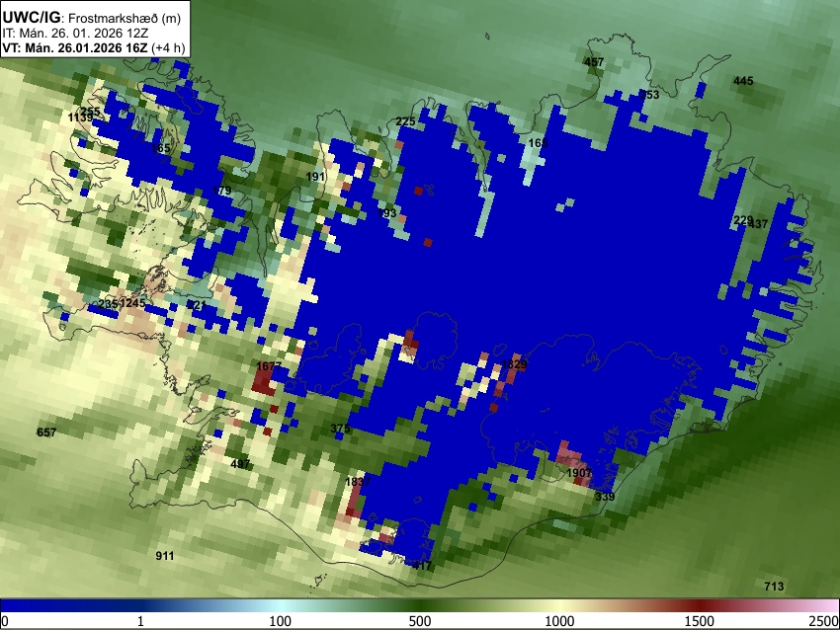Click the map value 445
The height and width of the screenshot is (630, 840).
pyautogui.click(x=743, y=81)
